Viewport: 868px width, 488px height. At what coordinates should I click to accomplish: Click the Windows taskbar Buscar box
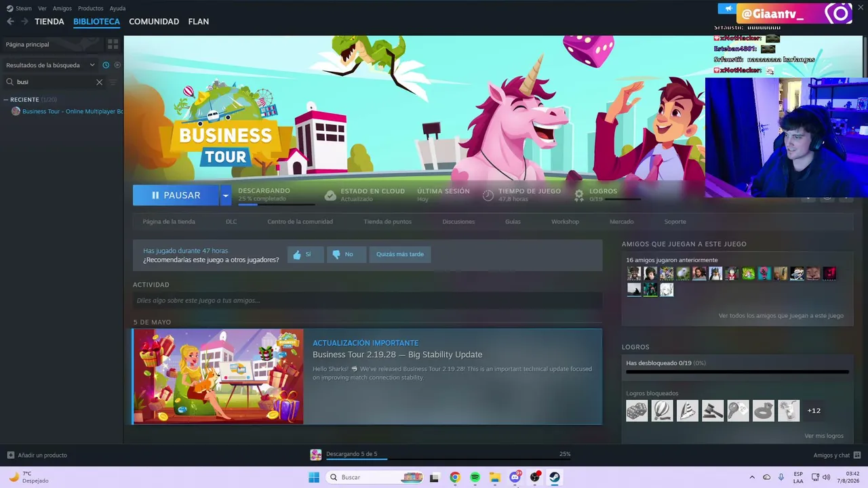(375, 477)
